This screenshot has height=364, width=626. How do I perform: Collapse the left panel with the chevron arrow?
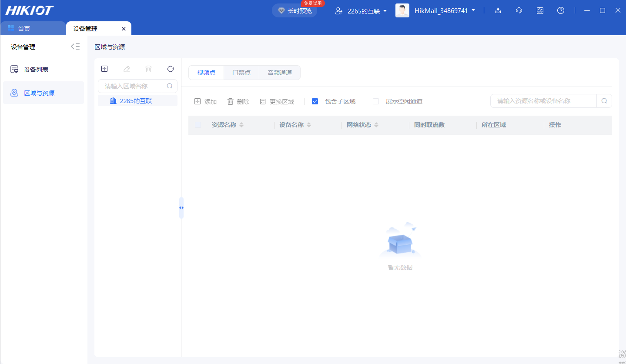pos(75,46)
